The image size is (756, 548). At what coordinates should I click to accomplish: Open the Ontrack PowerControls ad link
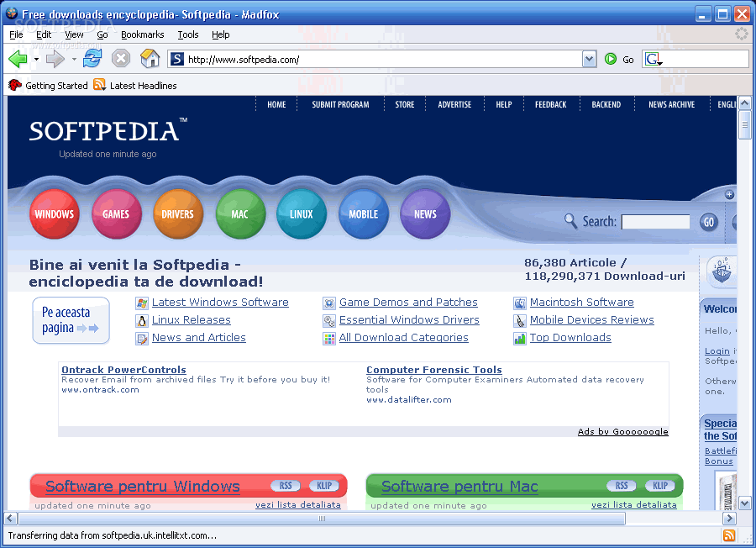point(123,370)
